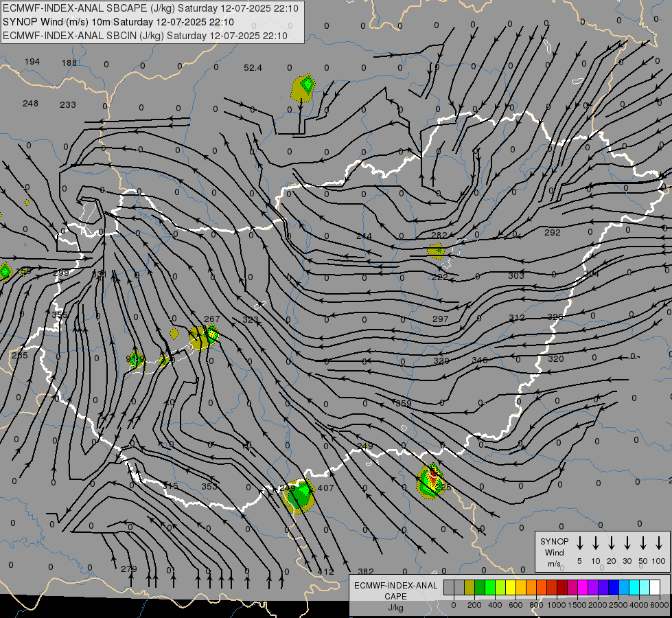The width and height of the screenshot is (672, 618).
Task: Click the 194 value on the map
Action: pos(32,62)
